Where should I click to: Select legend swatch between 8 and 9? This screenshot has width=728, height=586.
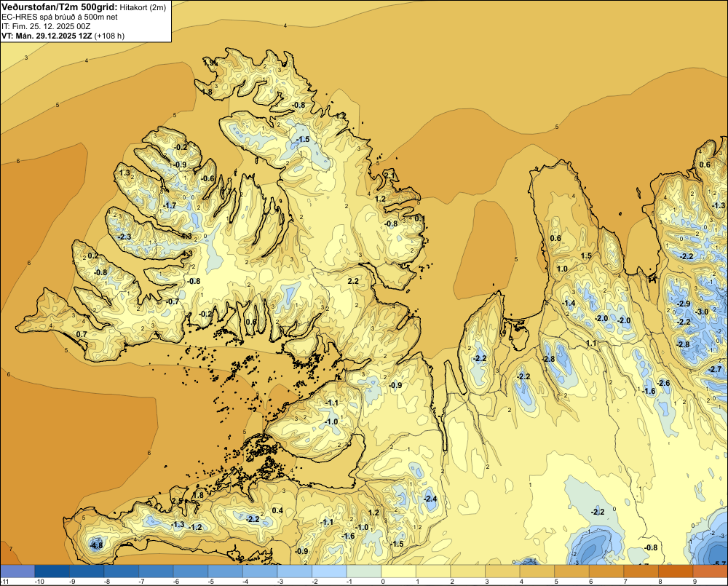pos(676,571)
